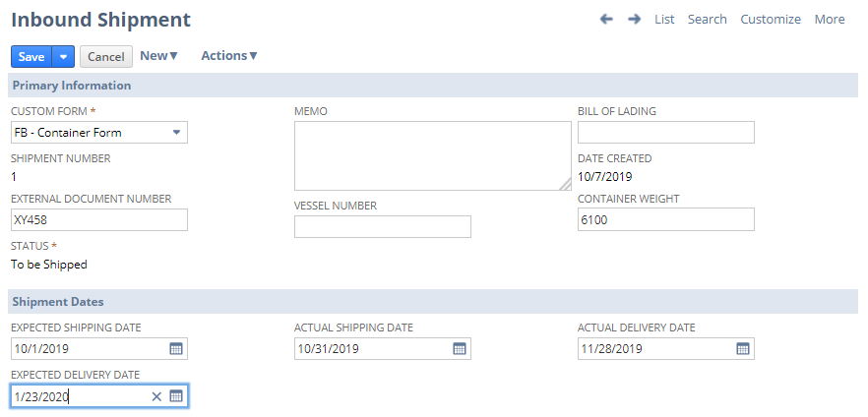The image size is (868, 417).
Task: Click the Container Weight field
Action: 666,219
